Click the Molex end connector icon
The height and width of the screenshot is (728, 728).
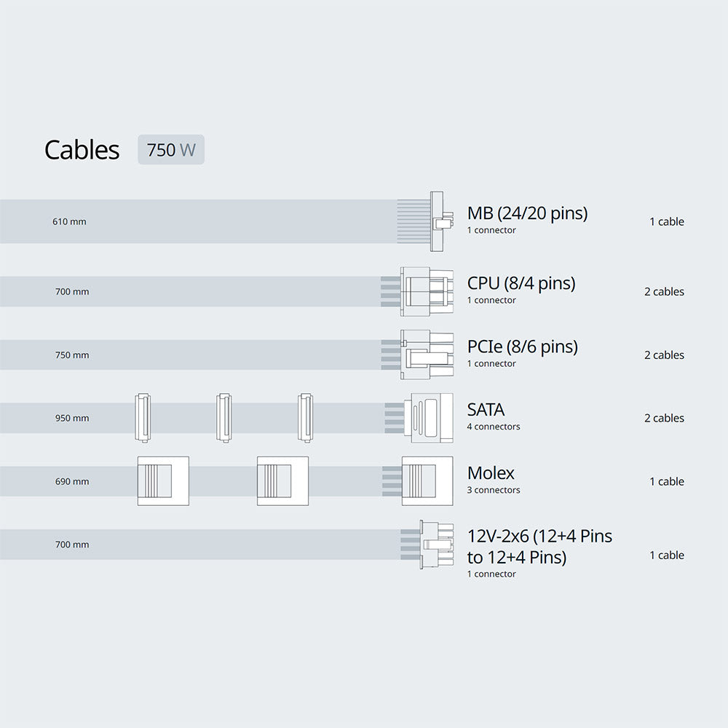(x=427, y=481)
